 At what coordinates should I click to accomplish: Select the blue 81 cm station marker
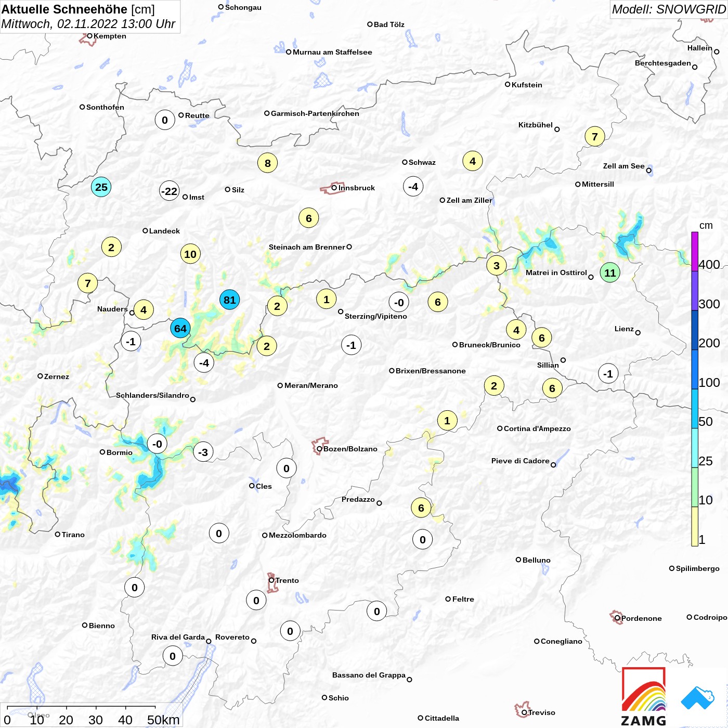(x=229, y=300)
